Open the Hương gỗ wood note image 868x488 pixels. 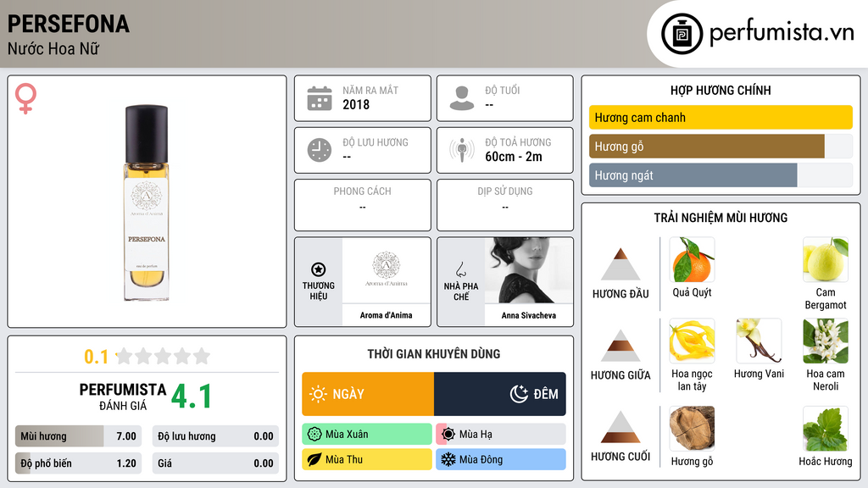(x=692, y=428)
